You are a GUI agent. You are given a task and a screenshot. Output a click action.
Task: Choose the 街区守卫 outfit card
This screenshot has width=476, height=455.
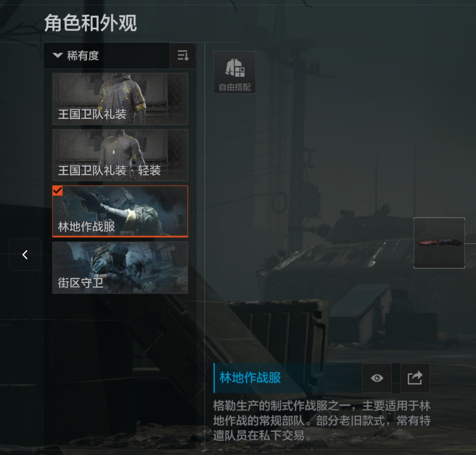pos(120,267)
